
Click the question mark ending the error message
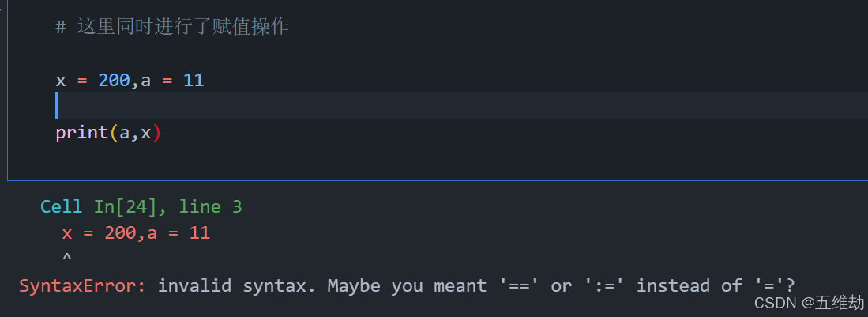pyautogui.click(x=790, y=285)
